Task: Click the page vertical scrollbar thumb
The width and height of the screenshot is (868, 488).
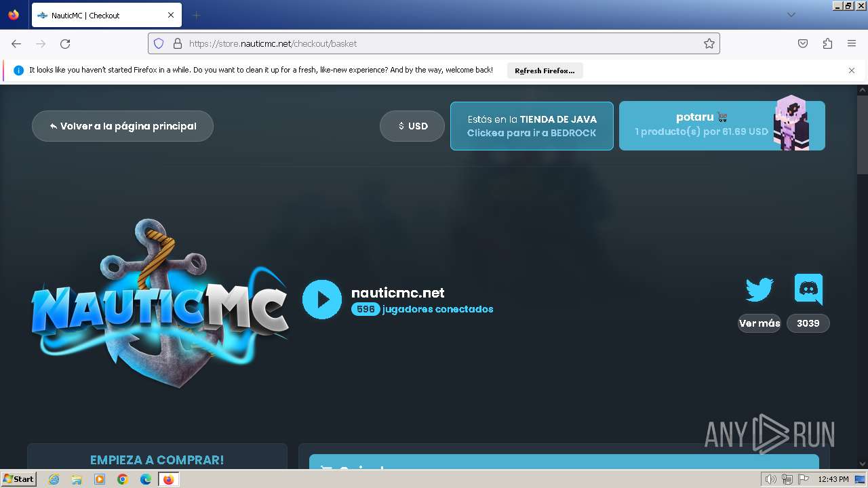Action: (863, 134)
